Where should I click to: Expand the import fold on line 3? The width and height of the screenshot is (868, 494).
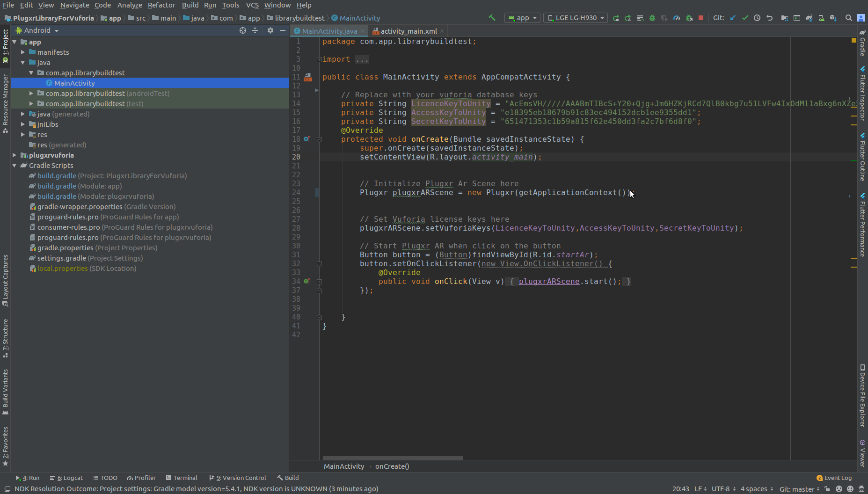point(319,59)
